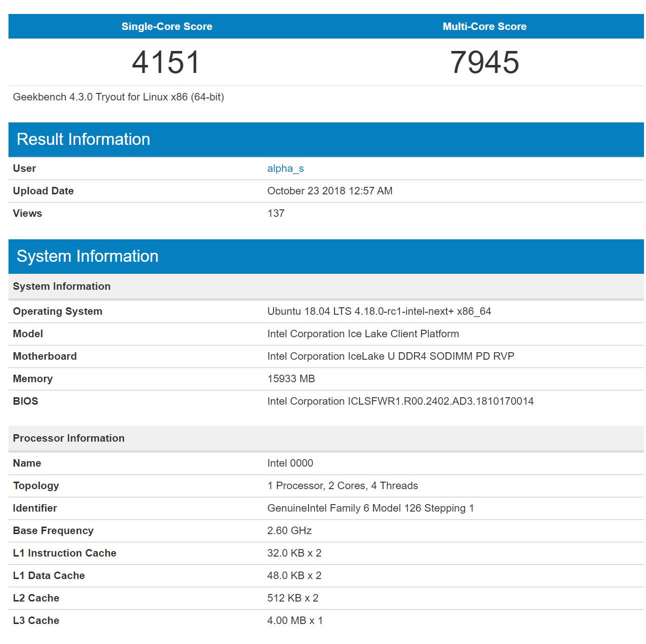
Task: Click the Processor Information subheading
Action: [68, 438]
